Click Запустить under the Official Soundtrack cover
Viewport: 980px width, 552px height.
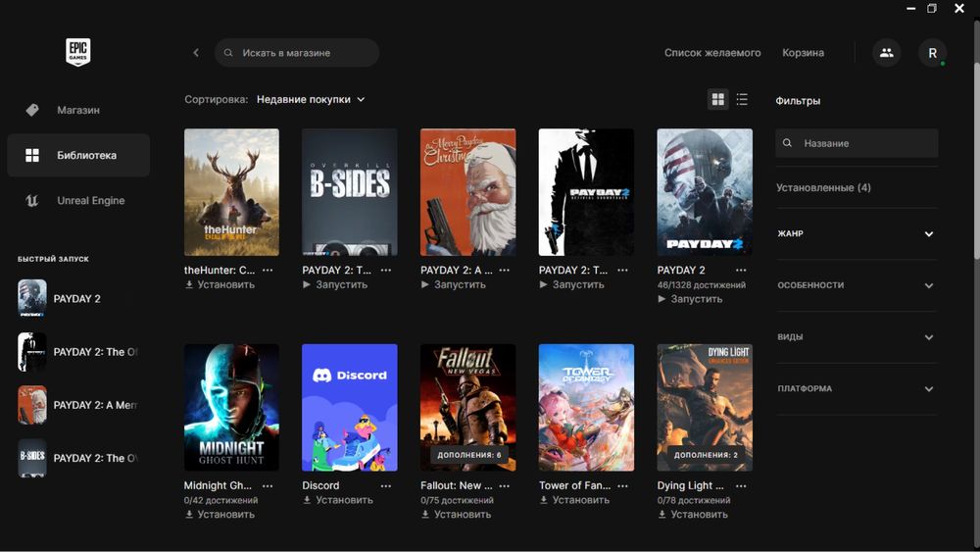tap(571, 284)
